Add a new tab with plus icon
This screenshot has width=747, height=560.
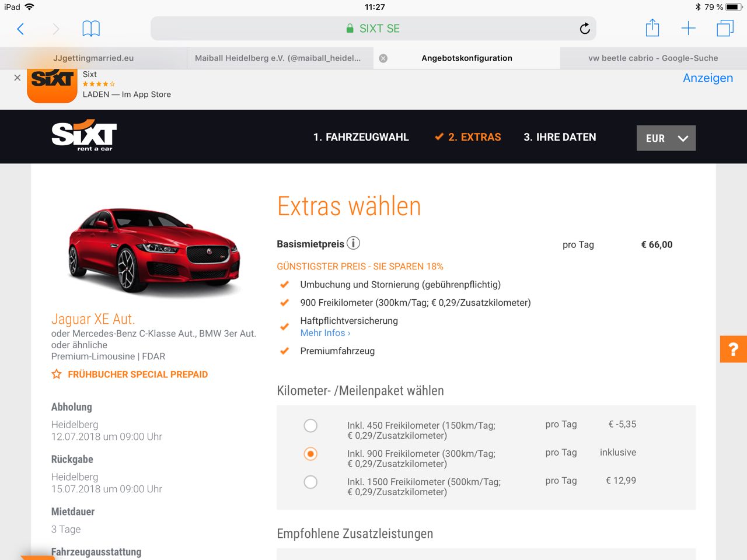[688, 29]
